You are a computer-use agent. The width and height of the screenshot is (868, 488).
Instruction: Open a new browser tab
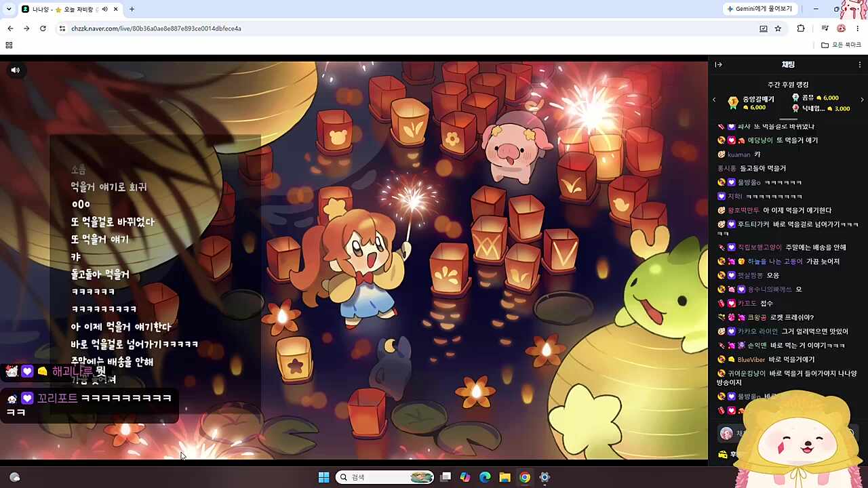click(x=132, y=9)
